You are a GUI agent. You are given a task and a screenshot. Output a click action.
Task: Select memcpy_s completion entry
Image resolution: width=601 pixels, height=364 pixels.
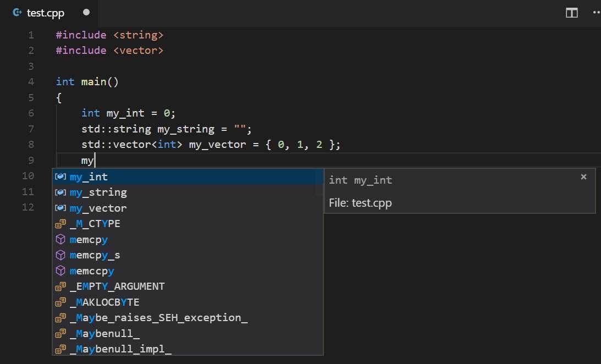pyautogui.click(x=188, y=255)
